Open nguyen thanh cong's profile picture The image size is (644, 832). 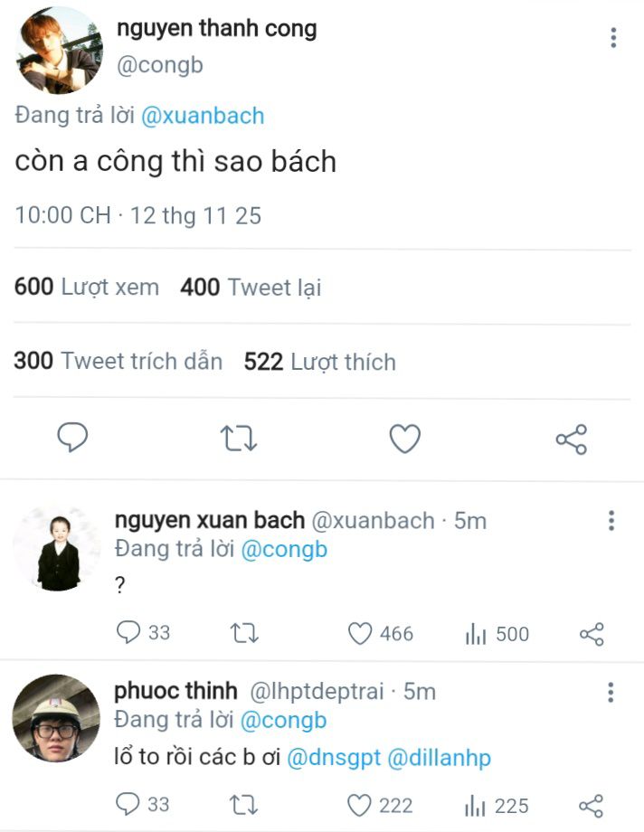59,50
